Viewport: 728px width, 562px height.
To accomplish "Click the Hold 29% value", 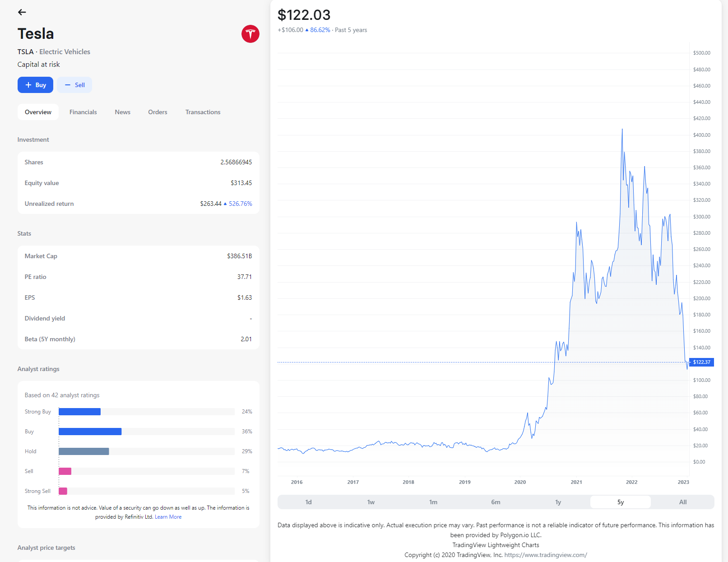I will (247, 451).
